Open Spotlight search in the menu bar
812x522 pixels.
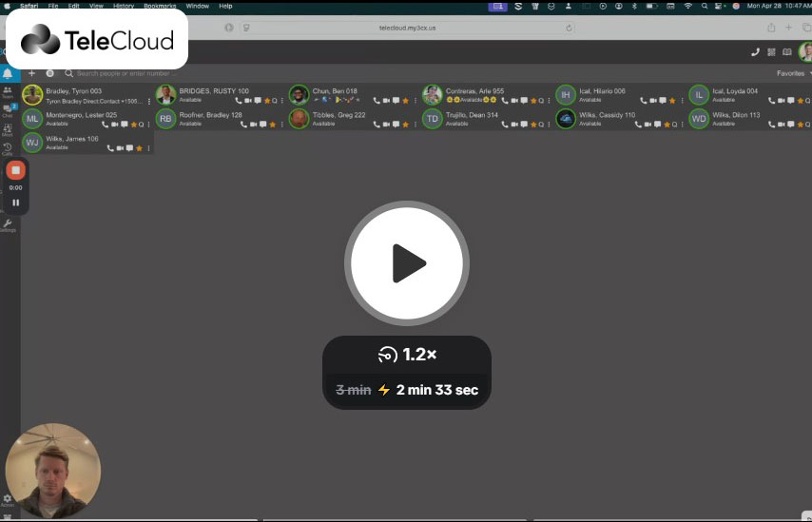pos(705,7)
